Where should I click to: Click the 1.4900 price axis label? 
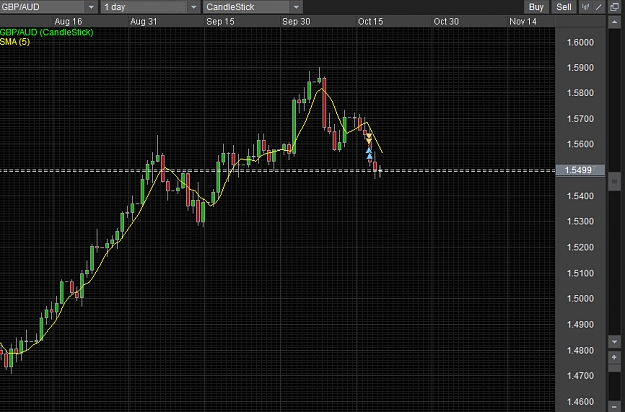point(580,325)
